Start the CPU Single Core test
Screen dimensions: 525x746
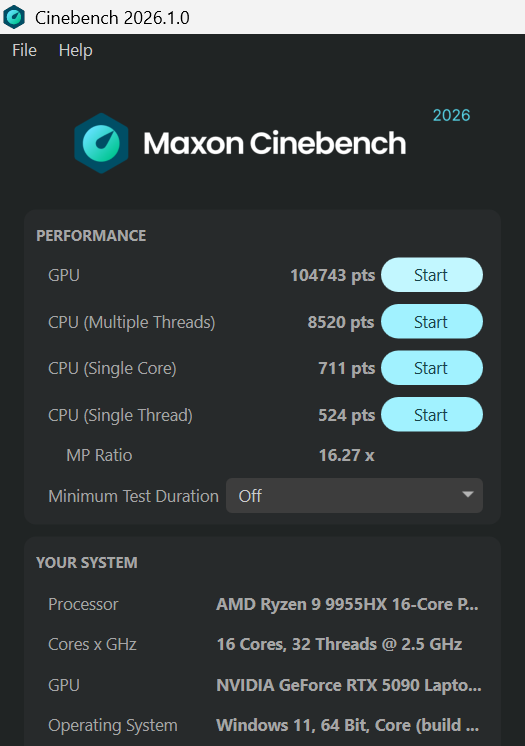[432, 368]
